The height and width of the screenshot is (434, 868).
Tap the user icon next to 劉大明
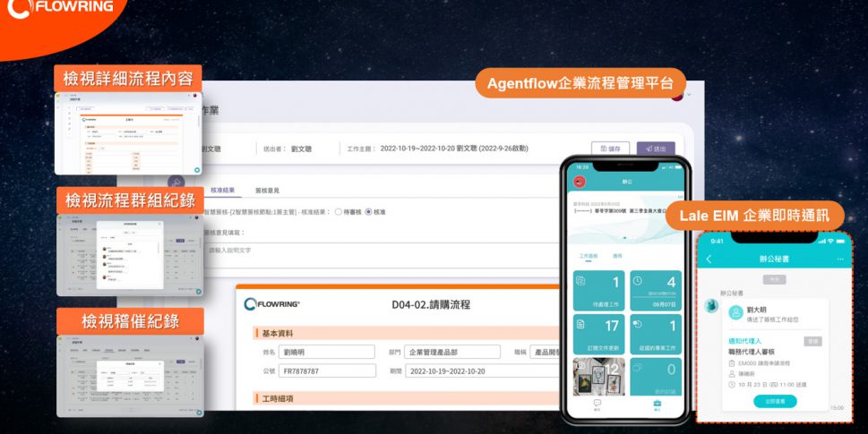click(x=735, y=313)
